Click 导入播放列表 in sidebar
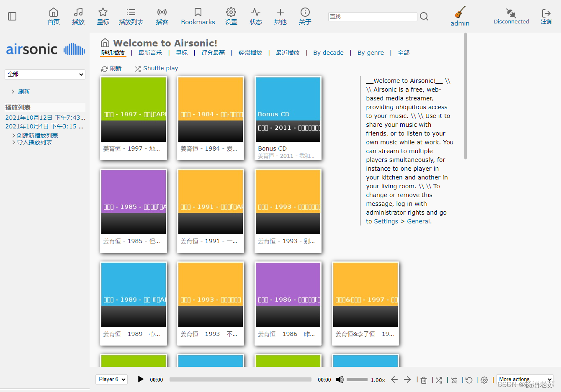The height and width of the screenshot is (392, 561). 34,142
